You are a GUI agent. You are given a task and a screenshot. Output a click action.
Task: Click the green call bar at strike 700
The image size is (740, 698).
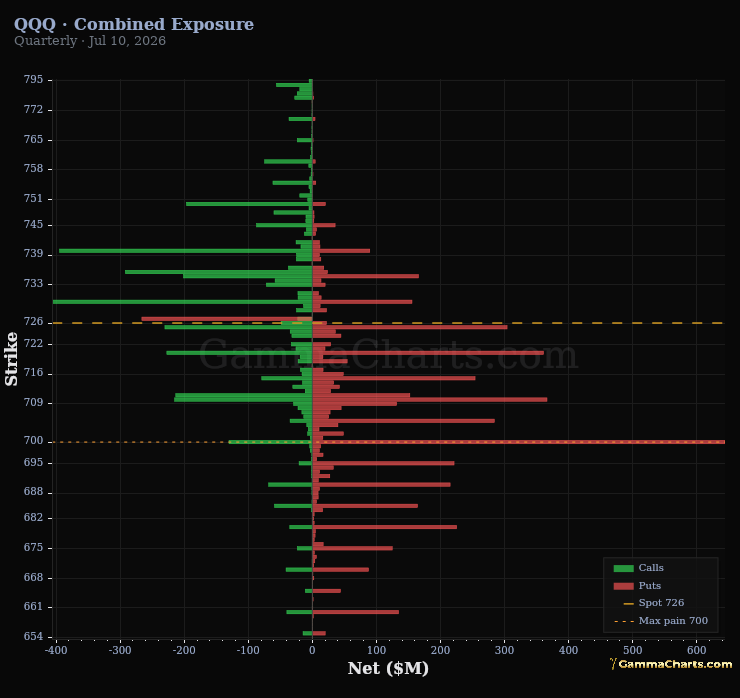270,442
